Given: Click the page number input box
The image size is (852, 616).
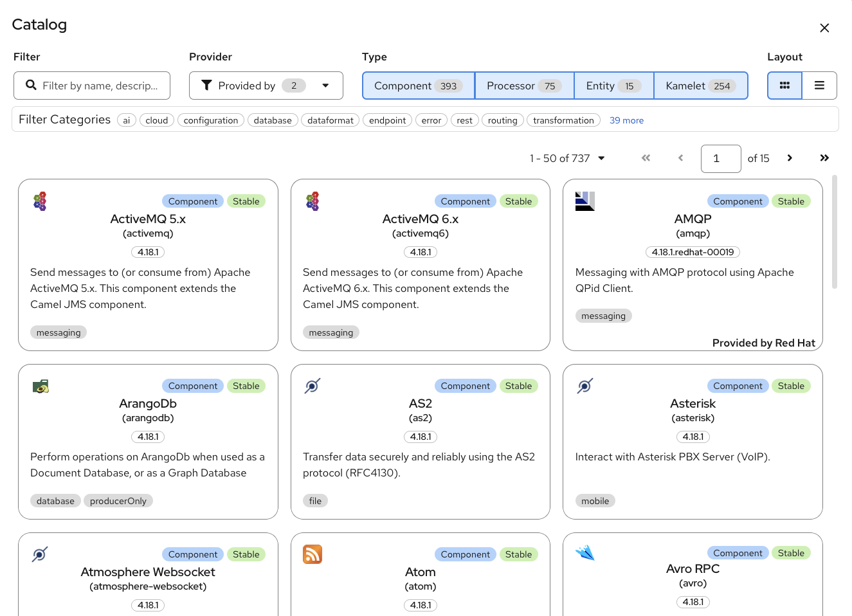Looking at the screenshot, I should 721,158.
